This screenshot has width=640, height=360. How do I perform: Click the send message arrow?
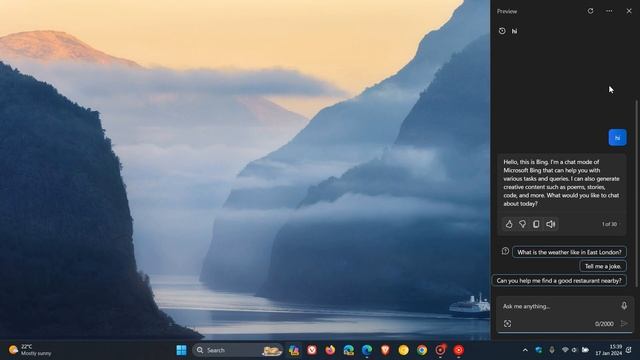624,324
